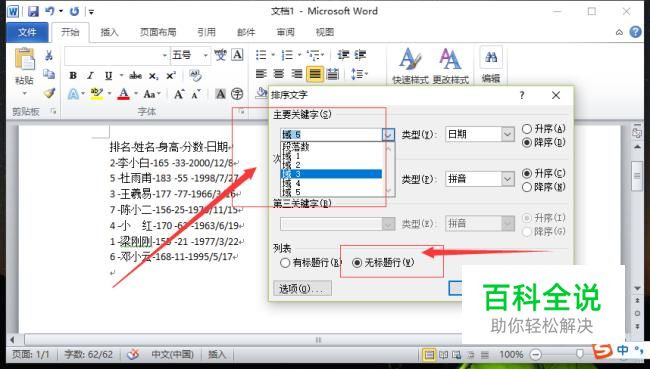Screen dimensions: 650x369
Task: Open Word help question icon
Action: 635,32
